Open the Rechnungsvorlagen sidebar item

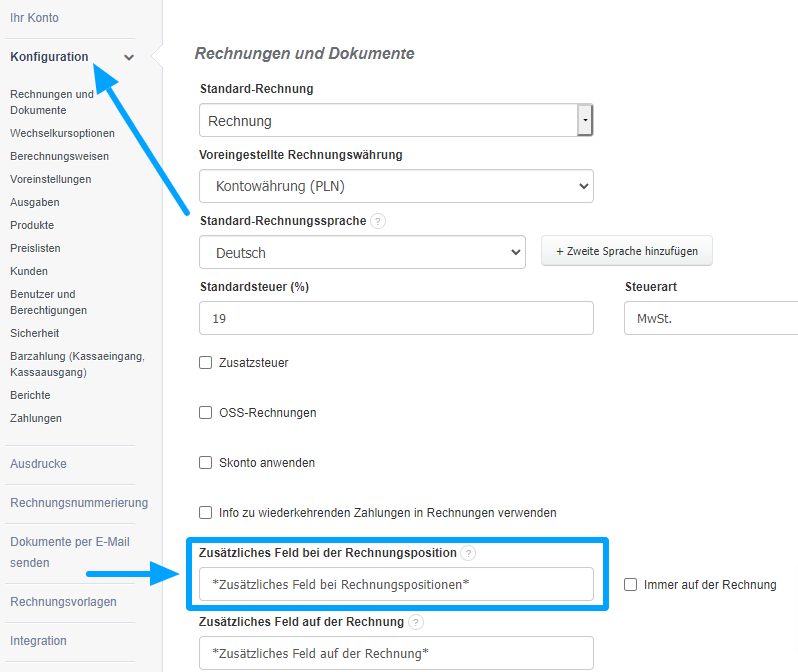(63, 602)
